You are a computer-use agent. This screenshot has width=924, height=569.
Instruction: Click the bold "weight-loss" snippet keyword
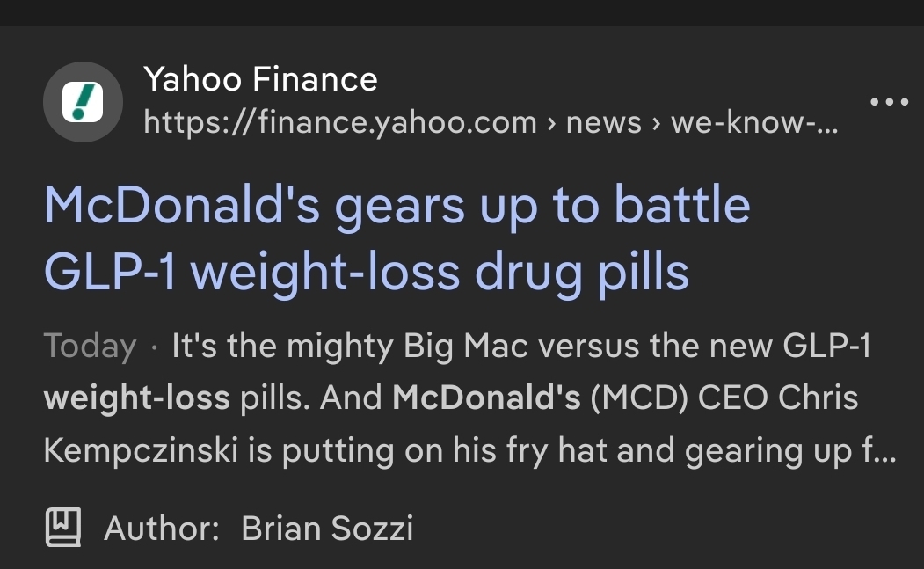[136, 398]
